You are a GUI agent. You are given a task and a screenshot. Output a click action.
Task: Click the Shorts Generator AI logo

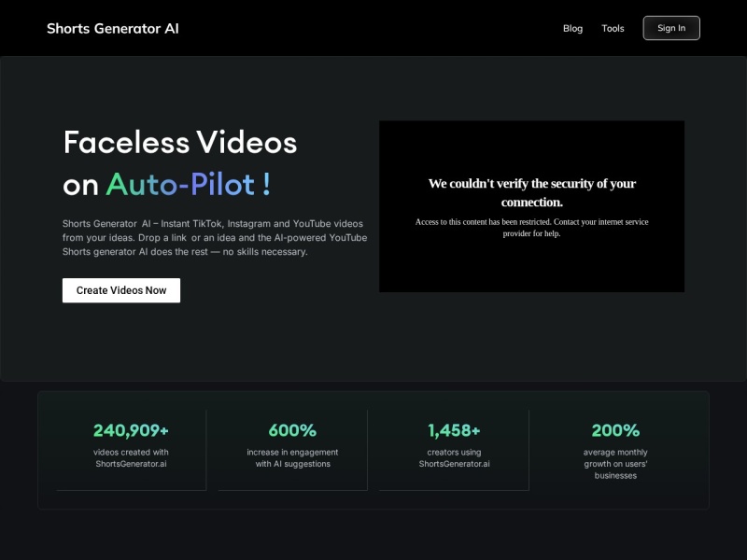(112, 29)
